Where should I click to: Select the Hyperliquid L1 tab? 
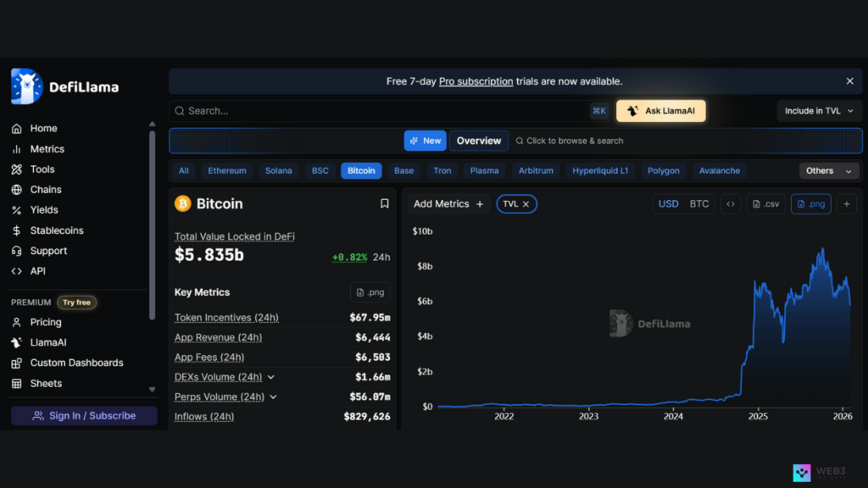click(600, 170)
